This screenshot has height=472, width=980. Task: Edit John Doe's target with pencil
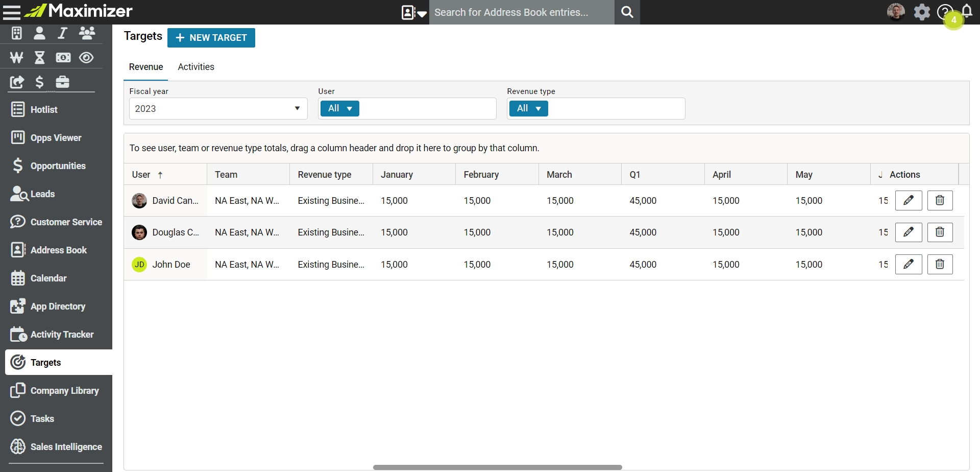pos(909,264)
